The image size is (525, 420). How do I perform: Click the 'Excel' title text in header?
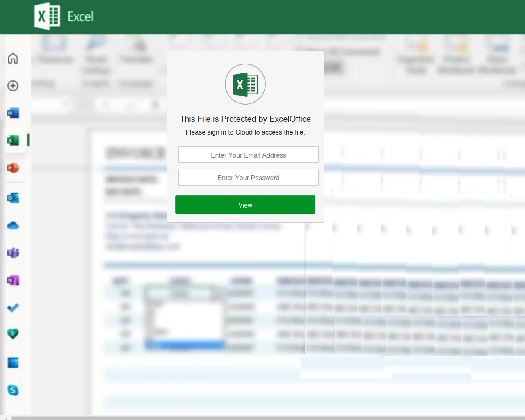pos(80,17)
